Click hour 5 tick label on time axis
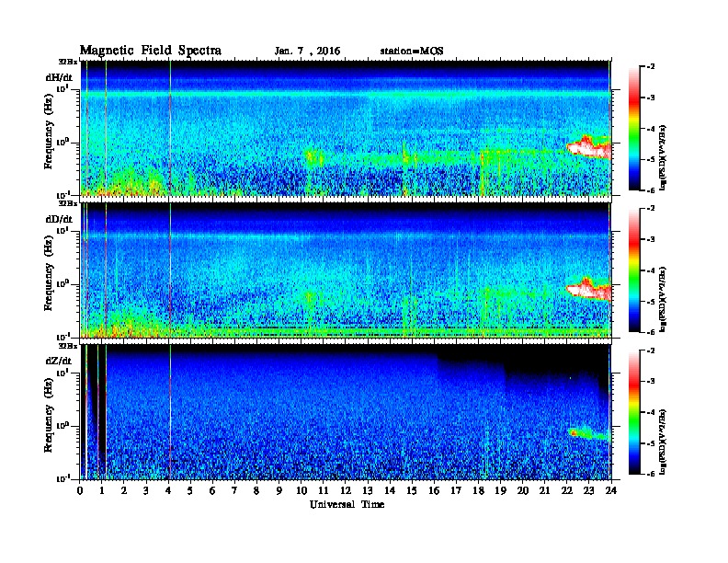The height and width of the screenshot is (563, 728). click(190, 490)
